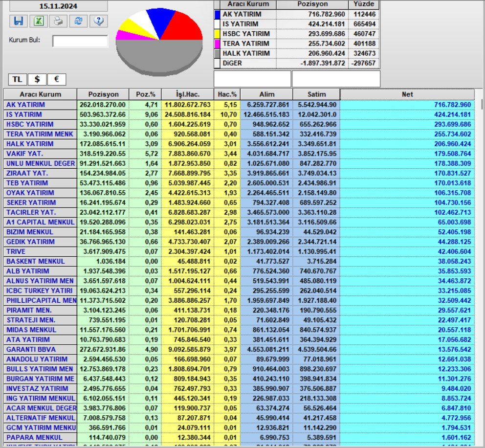
Task: Switch currency to euro
Action: (57, 79)
